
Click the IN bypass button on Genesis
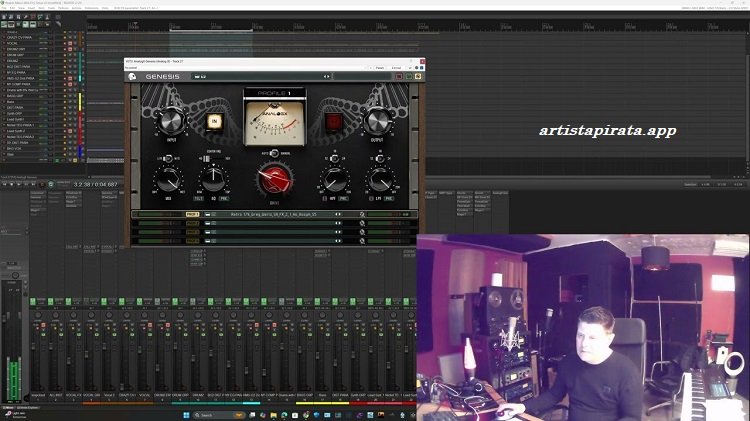coord(214,122)
